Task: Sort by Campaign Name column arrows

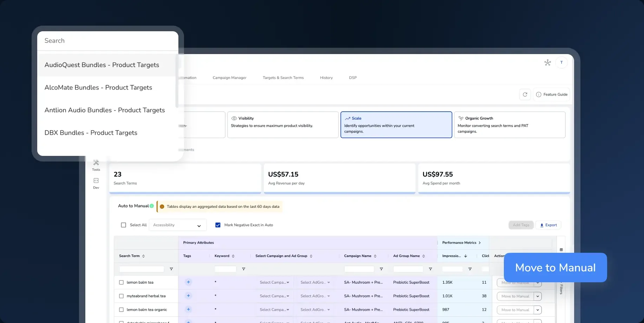Action: [375, 256]
